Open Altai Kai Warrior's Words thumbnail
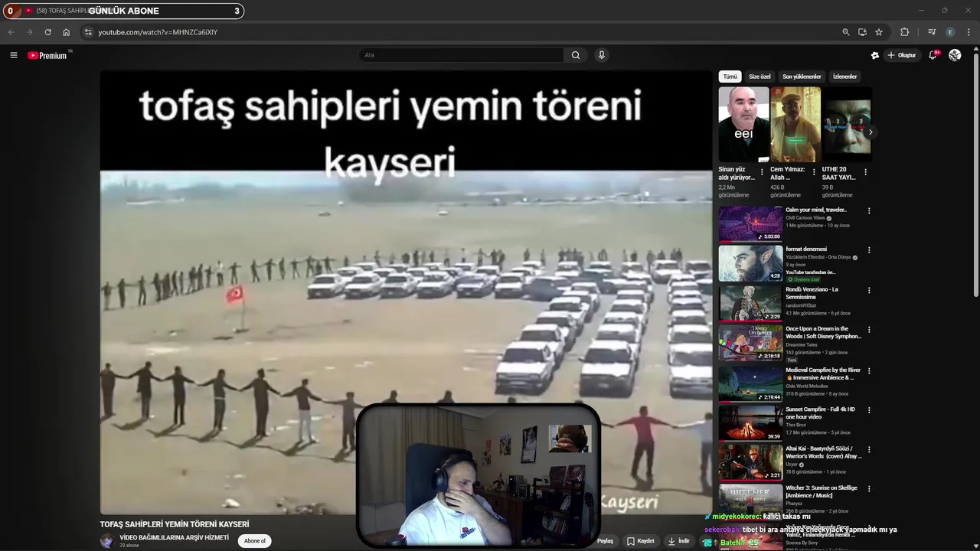Viewport: 980px width, 551px height. click(750, 462)
